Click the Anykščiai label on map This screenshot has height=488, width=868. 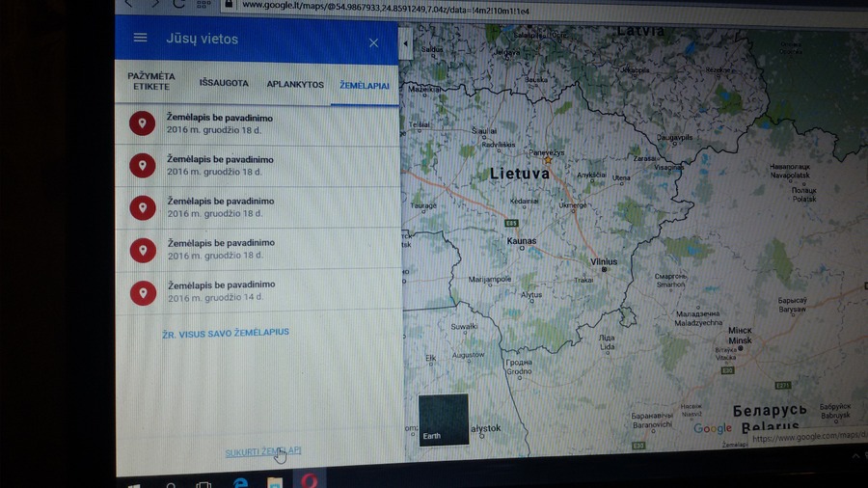pyautogui.click(x=591, y=175)
